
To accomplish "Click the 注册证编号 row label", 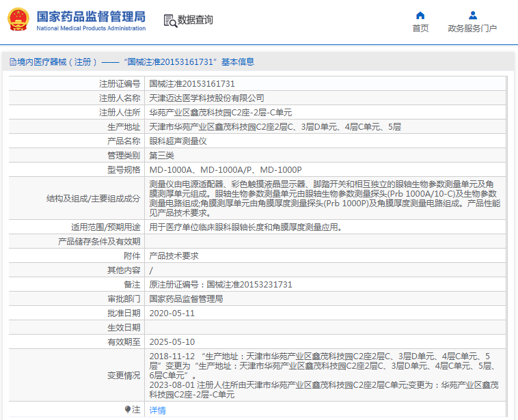I will click(120, 84).
